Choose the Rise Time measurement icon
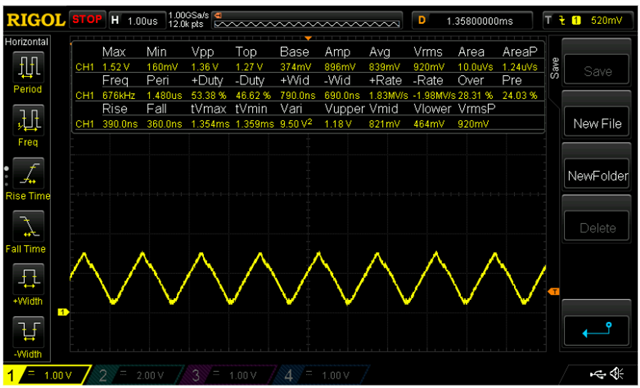 pos(28,173)
